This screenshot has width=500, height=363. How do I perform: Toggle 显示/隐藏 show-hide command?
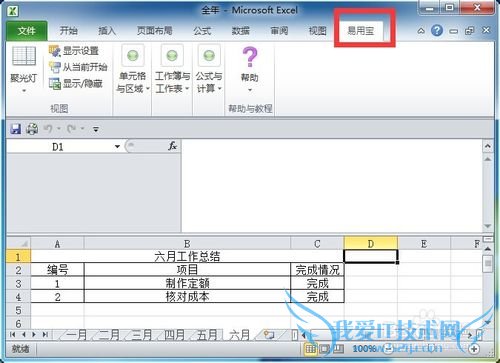[76, 83]
